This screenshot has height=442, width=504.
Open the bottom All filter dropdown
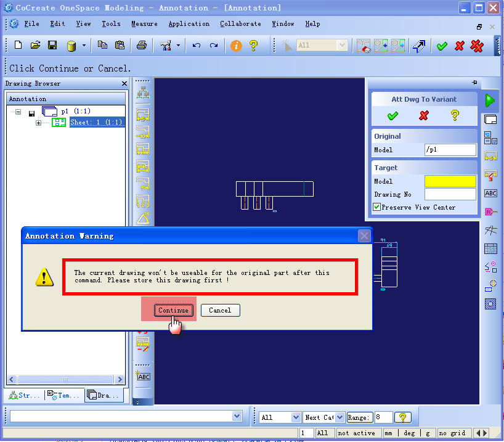pyautogui.click(x=296, y=417)
